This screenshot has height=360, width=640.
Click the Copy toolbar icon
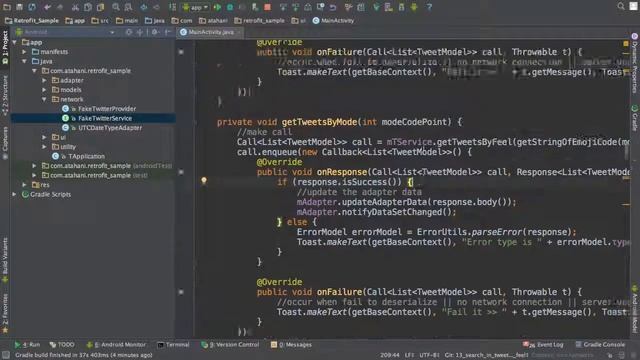click(x=88, y=7)
